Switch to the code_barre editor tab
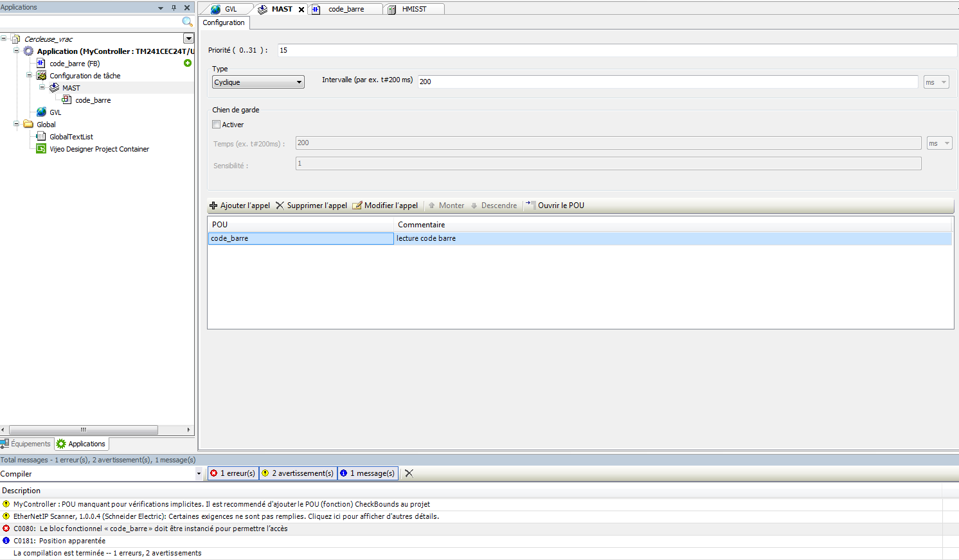This screenshot has width=959, height=560. pos(345,9)
